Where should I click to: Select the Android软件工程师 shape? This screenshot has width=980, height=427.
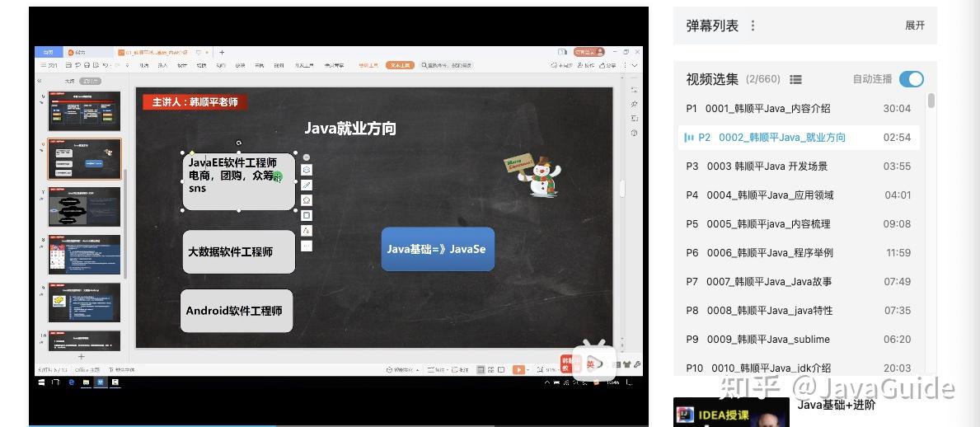[237, 311]
